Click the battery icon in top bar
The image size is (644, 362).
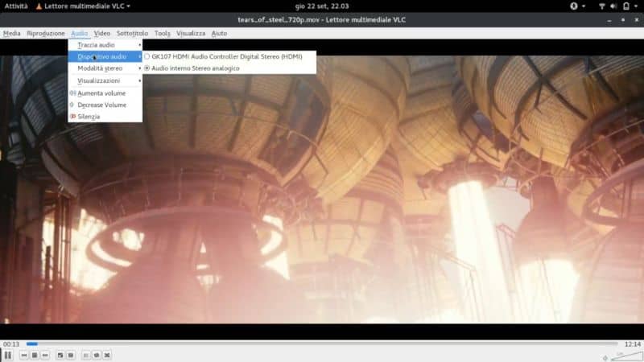[626, 6]
